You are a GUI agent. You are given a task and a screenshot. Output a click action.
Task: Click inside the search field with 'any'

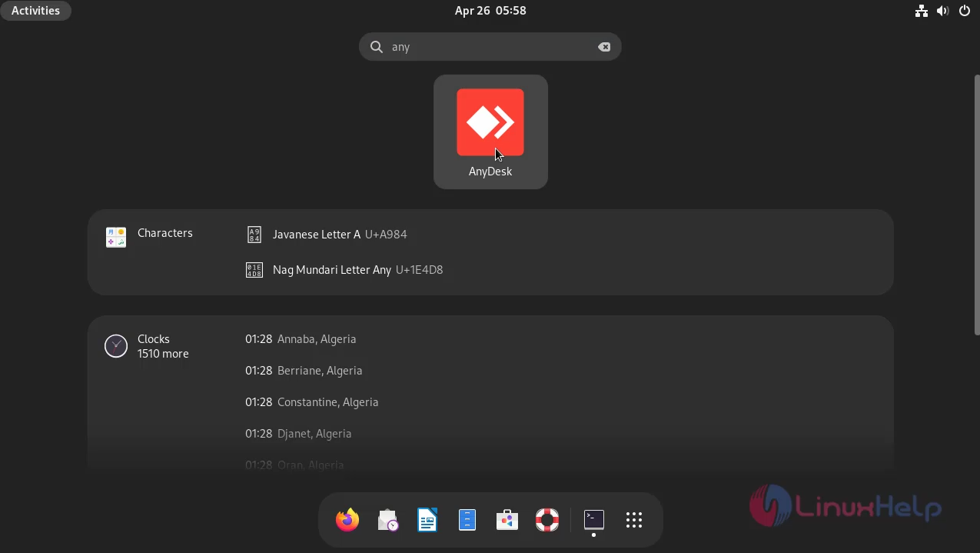pyautogui.click(x=490, y=47)
